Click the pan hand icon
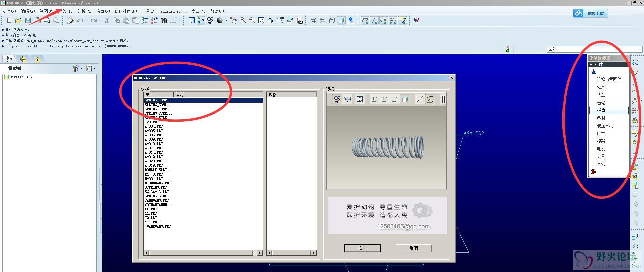 (x=233, y=21)
